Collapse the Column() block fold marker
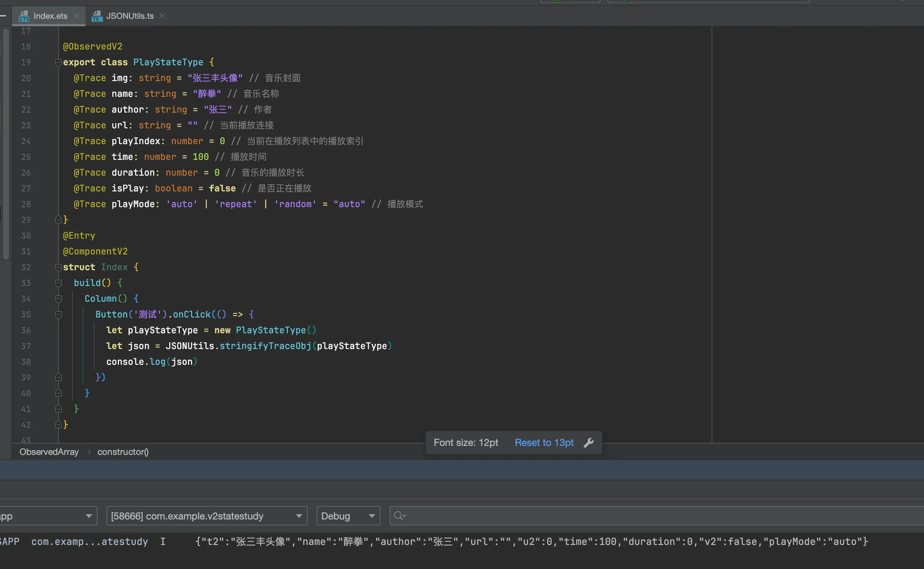 coord(58,299)
